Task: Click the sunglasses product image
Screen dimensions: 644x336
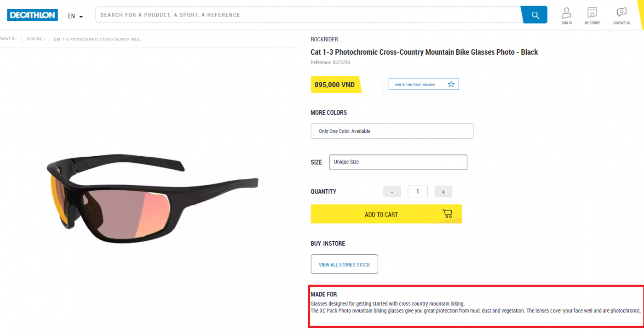Action: [x=152, y=198]
